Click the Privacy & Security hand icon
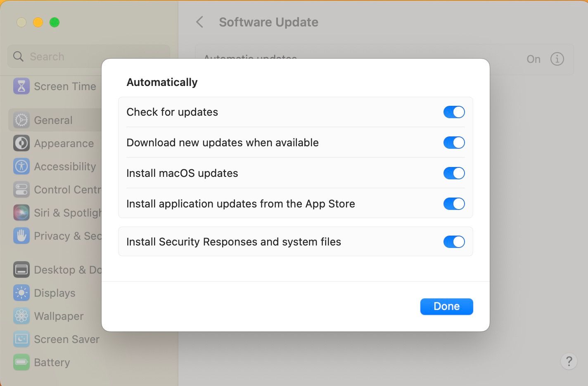The image size is (588, 386). 21,236
